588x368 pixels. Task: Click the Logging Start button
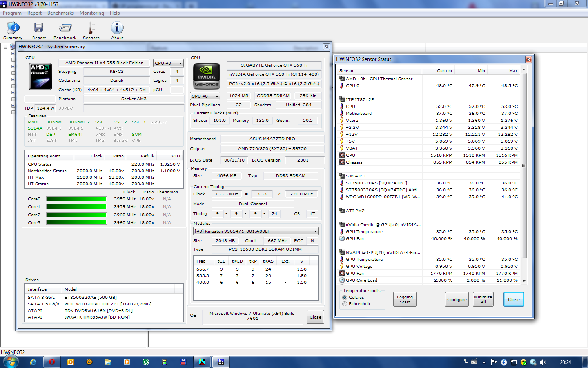click(405, 299)
